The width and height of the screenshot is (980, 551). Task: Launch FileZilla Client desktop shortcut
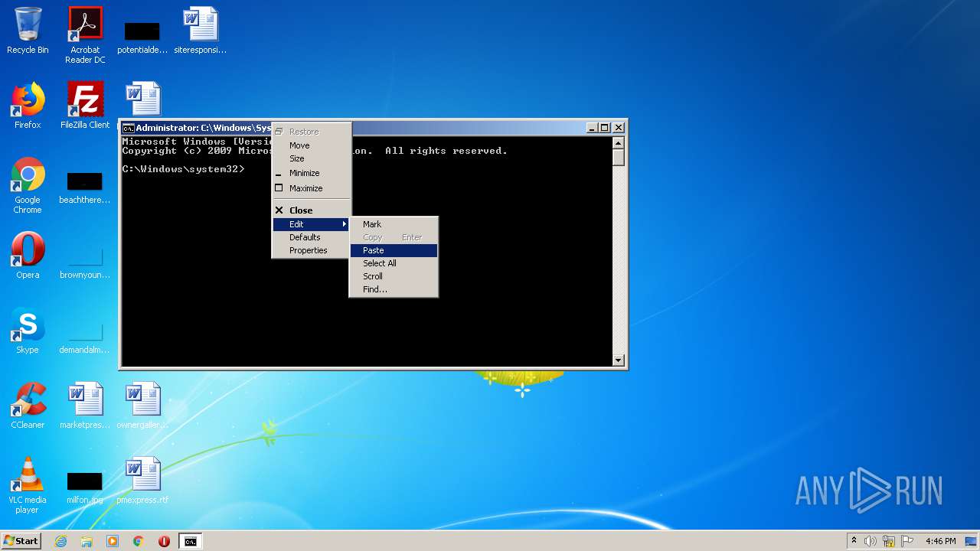(85, 106)
